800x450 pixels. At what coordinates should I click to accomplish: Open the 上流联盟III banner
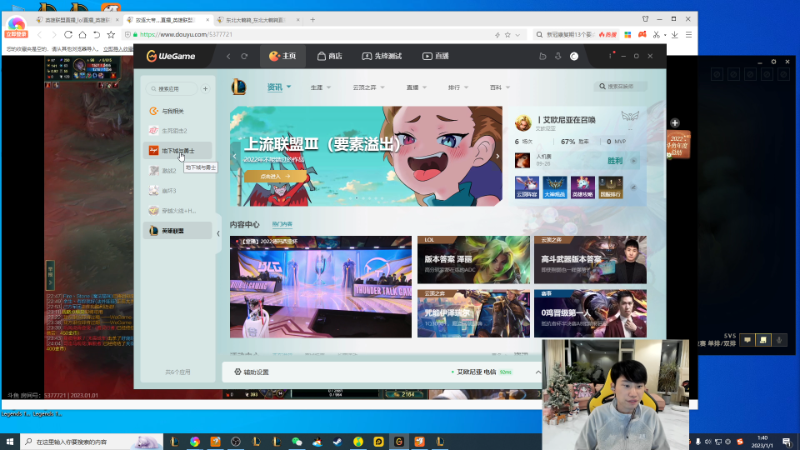(366, 156)
